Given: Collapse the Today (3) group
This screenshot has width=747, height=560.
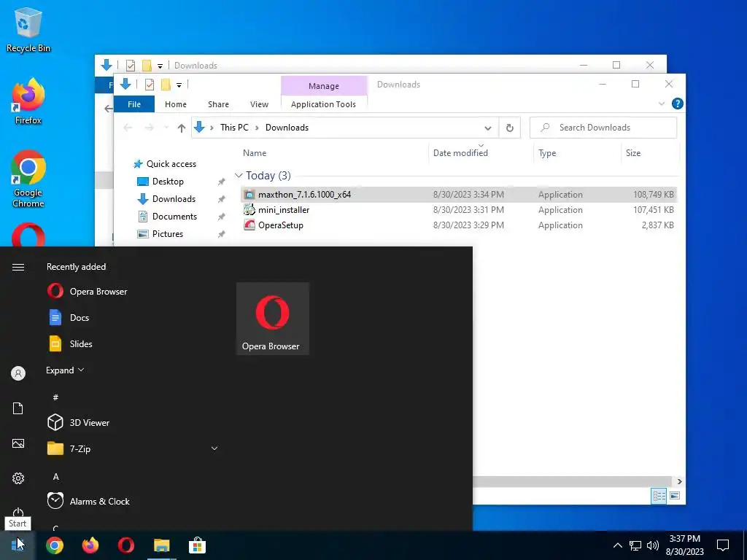Looking at the screenshot, I should point(239,176).
